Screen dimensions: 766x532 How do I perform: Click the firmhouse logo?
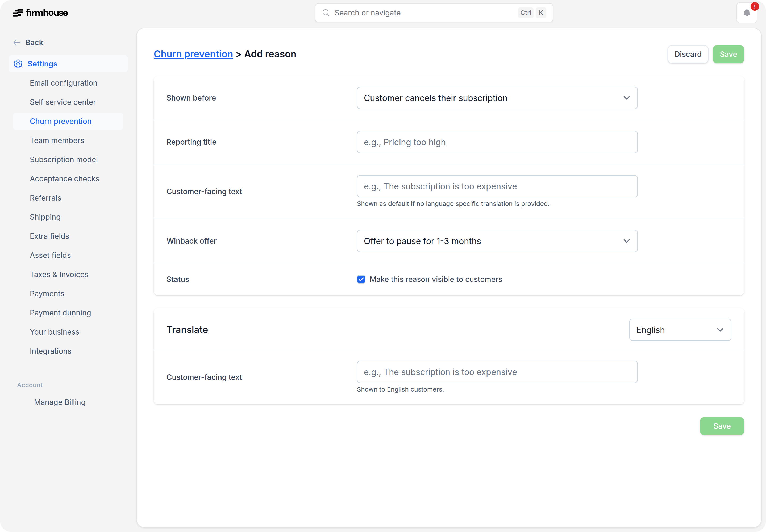[40, 13]
